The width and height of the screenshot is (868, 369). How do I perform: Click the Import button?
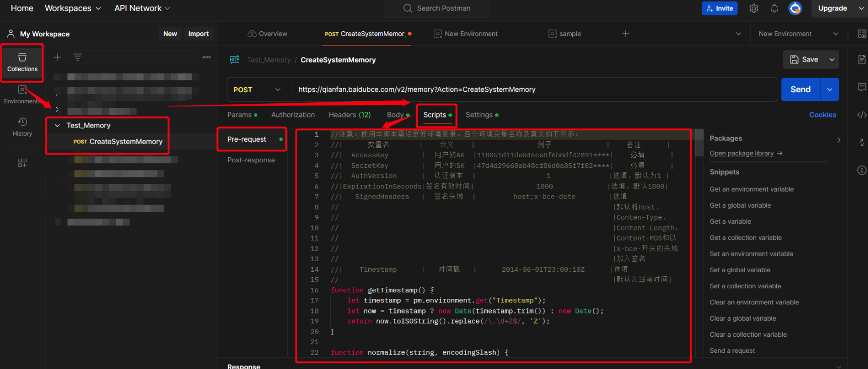(x=198, y=34)
